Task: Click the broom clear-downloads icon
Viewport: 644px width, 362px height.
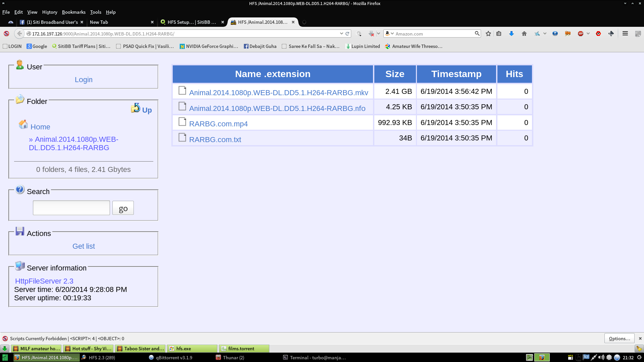Action: [639, 349]
